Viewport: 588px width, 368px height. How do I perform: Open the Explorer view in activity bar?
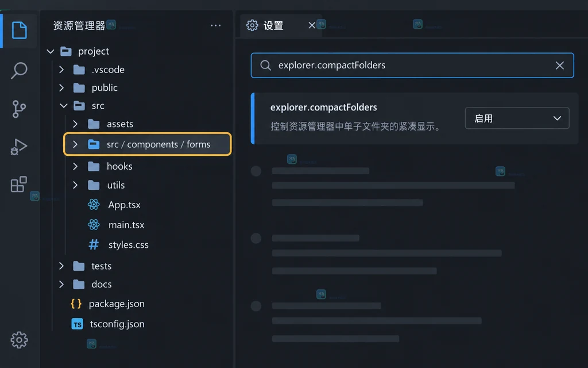click(20, 30)
